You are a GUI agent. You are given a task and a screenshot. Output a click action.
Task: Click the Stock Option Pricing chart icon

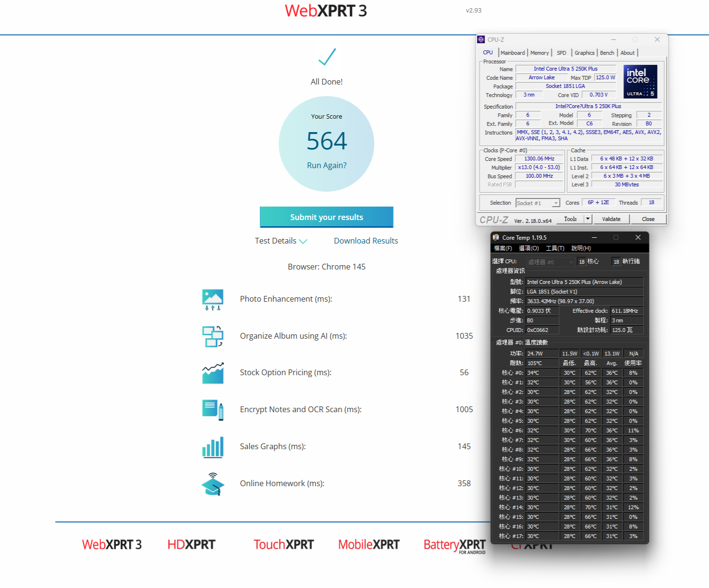click(x=212, y=373)
